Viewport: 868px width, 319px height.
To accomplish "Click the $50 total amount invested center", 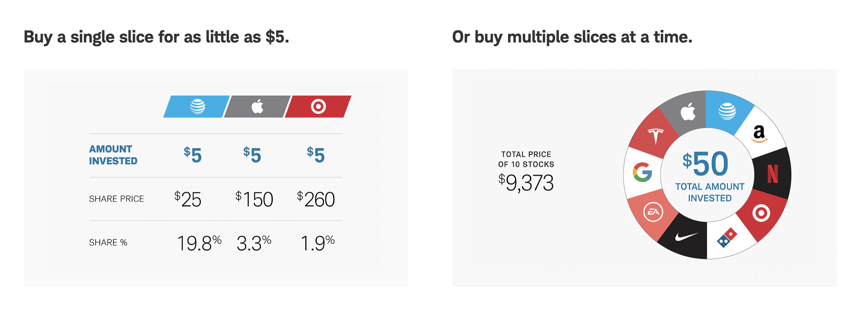I will (x=707, y=175).
